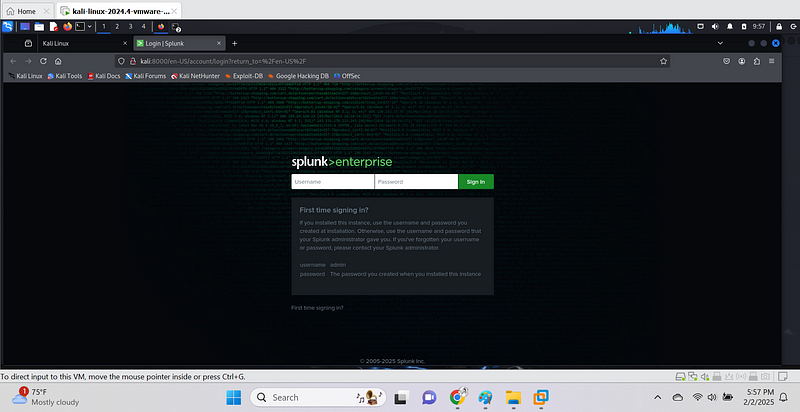Open the file manager from Kali panel
The width and height of the screenshot is (800, 412).
tap(39, 27)
